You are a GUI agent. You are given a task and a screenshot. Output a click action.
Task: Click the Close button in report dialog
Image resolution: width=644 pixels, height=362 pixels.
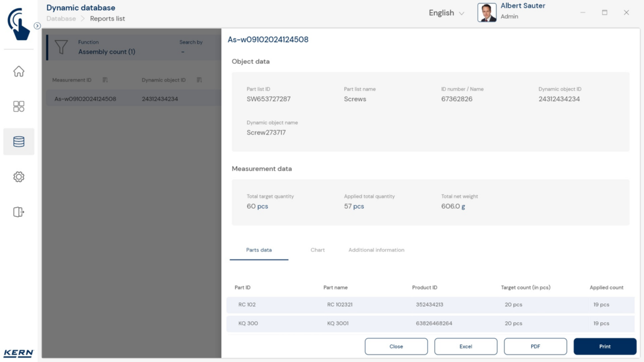point(396,346)
